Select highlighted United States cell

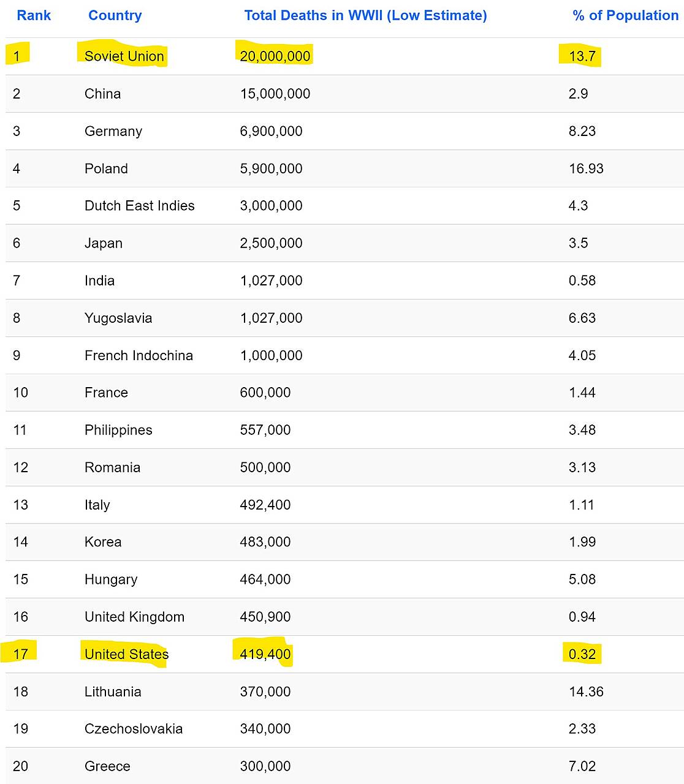pyautogui.click(x=126, y=654)
